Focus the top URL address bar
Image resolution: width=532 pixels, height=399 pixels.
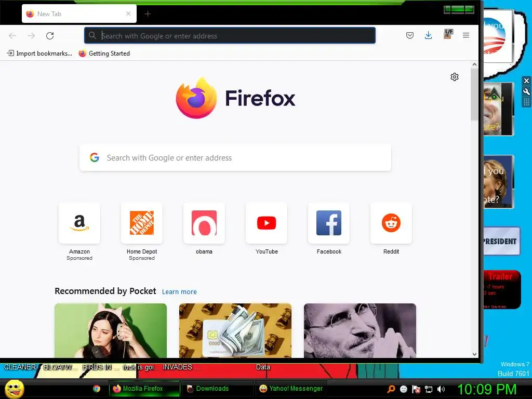[x=230, y=36]
